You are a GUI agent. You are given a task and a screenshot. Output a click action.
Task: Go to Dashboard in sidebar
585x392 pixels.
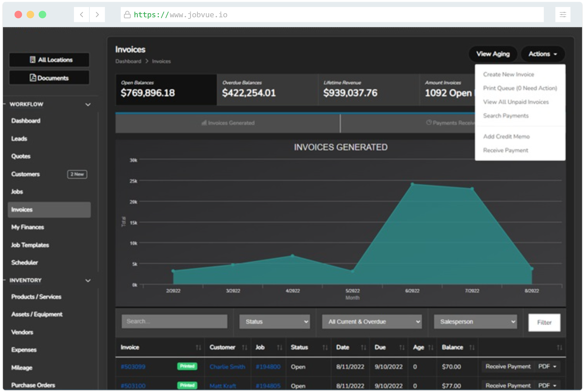[26, 121]
